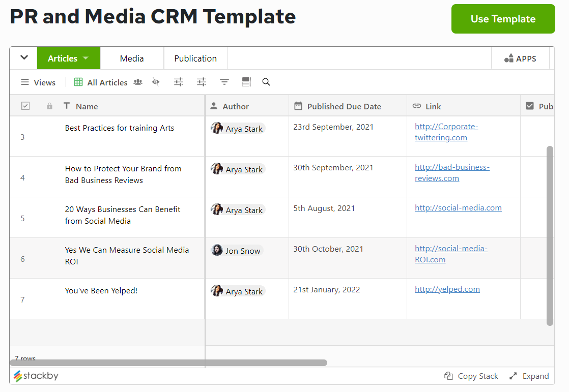Switch to the Publication tab
569x392 pixels.
[195, 58]
